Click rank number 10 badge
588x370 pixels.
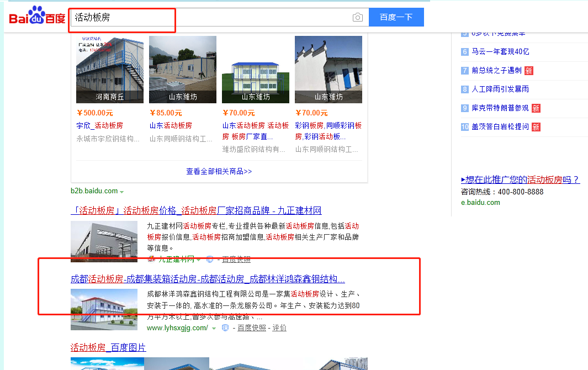pos(465,127)
